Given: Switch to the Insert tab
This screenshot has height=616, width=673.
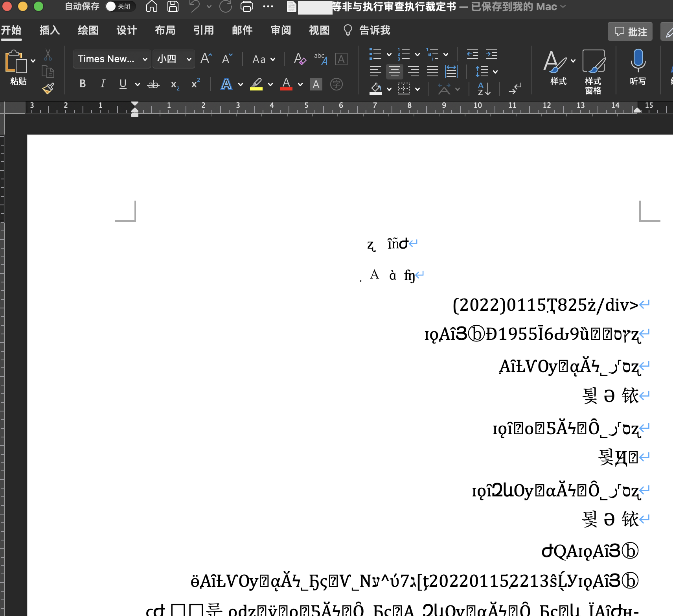Looking at the screenshot, I should [x=50, y=30].
